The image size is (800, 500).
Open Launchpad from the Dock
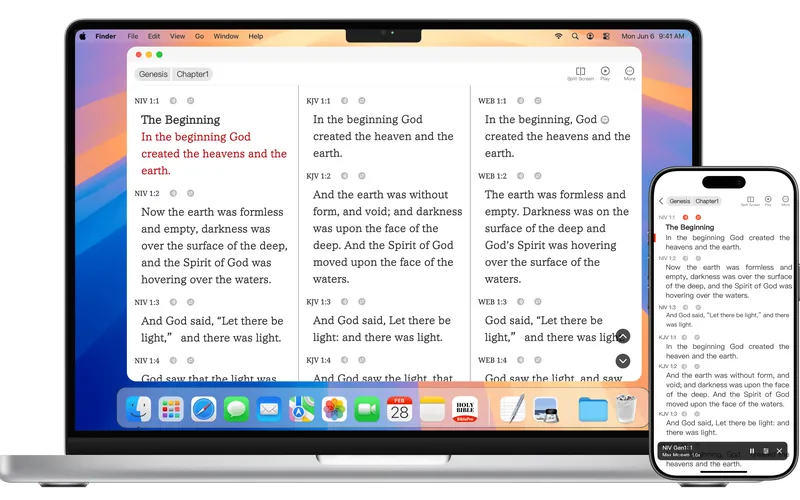tap(171, 409)
